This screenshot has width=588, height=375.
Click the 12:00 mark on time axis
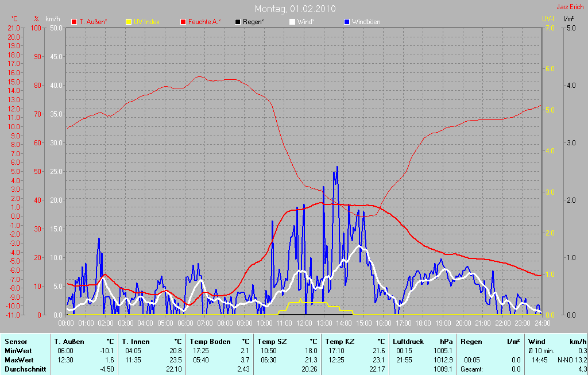pyautogui.click(x=304, y=323)
